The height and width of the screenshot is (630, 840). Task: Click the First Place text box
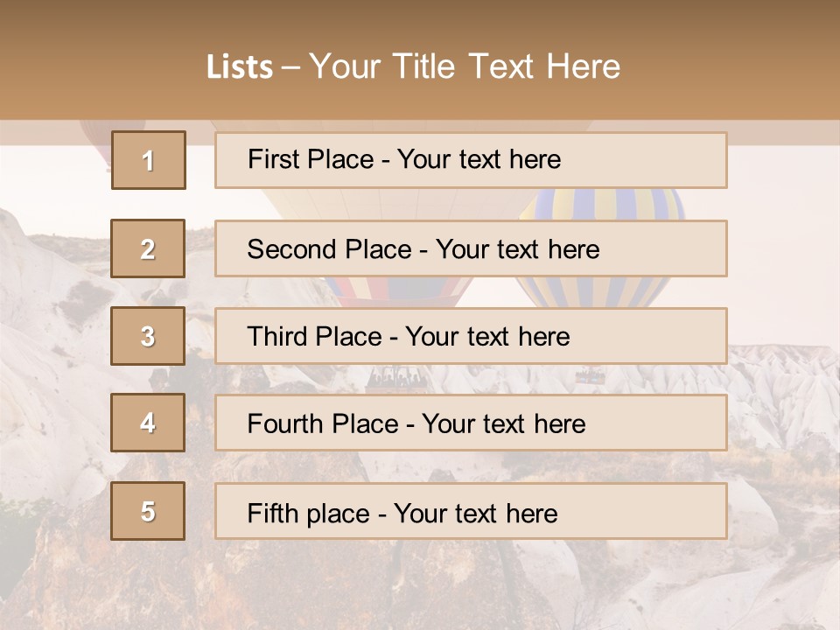click(x=471, y=160)
